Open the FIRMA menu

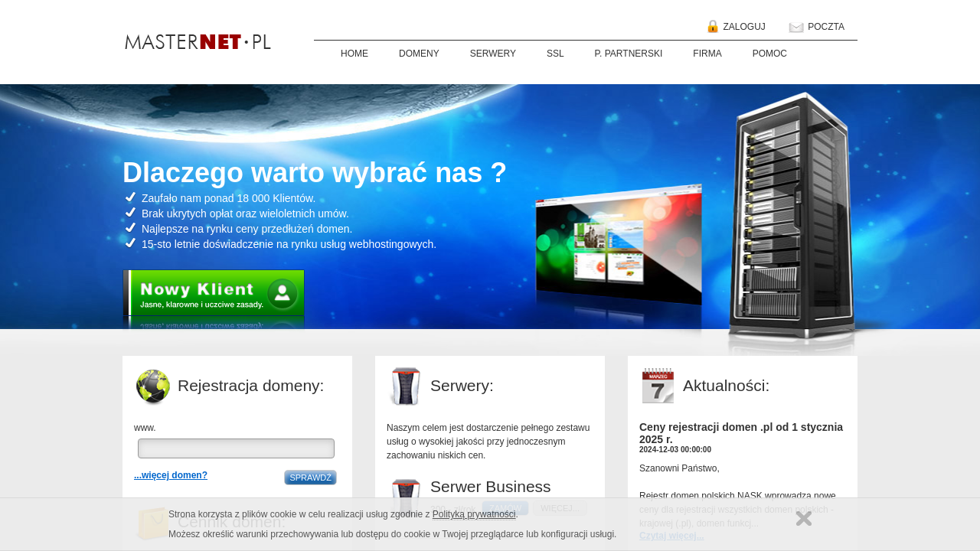coord(707,54)
